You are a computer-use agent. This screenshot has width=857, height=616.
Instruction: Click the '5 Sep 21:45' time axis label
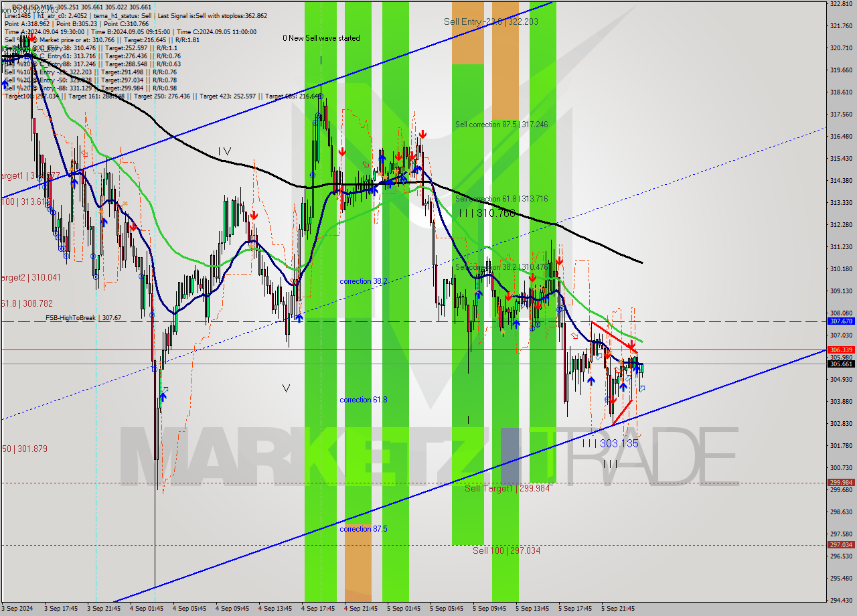pyautogui.click(x=618, y=609)
